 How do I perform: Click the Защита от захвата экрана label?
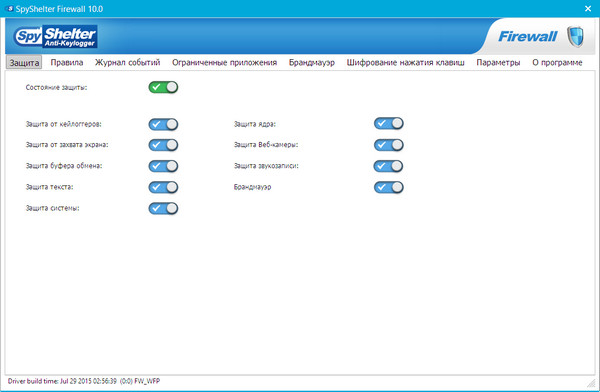[x=67, y=145]
